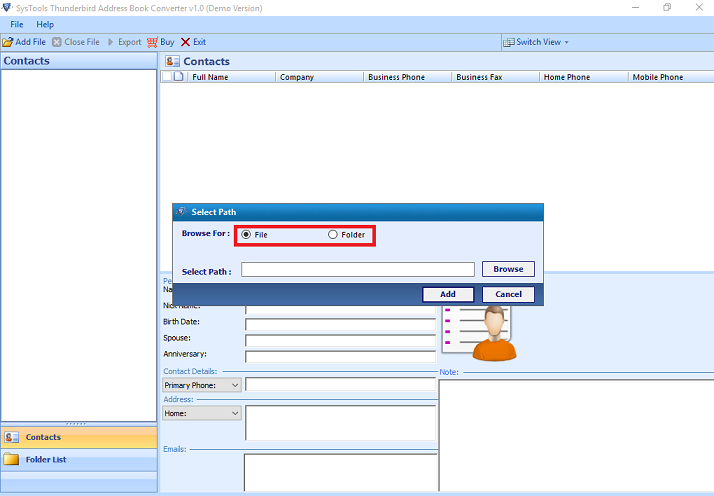
Task: Click the Buy shopping cart icon
Action: [153, 42]
